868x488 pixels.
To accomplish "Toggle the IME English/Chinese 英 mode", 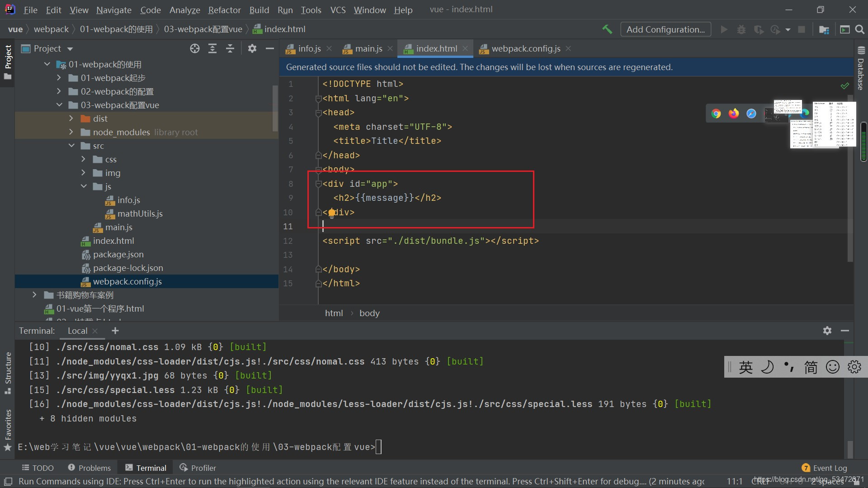I will [746, 367].
